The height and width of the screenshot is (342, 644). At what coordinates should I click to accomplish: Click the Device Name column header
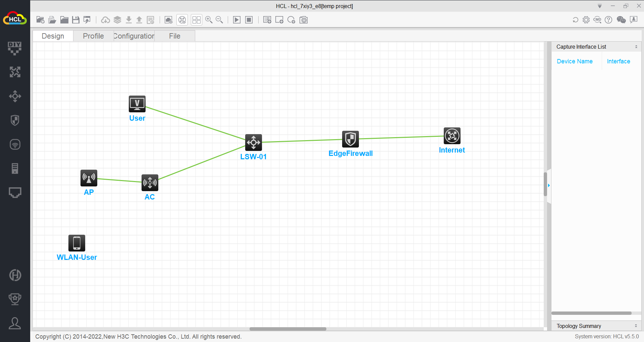(x=575, y=61)
